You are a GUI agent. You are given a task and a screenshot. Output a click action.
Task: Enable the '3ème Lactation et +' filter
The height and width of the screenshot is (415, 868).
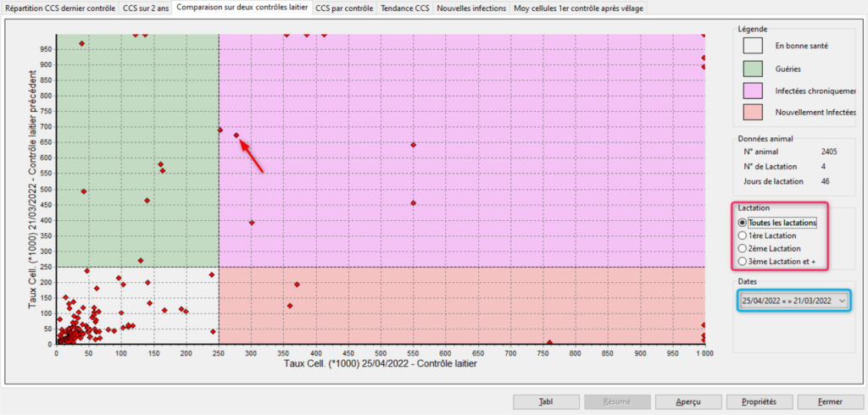point(743,262)
